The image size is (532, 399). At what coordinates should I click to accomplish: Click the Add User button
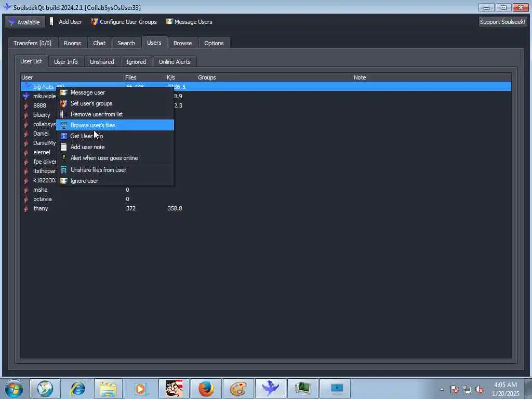coord(66,22)
